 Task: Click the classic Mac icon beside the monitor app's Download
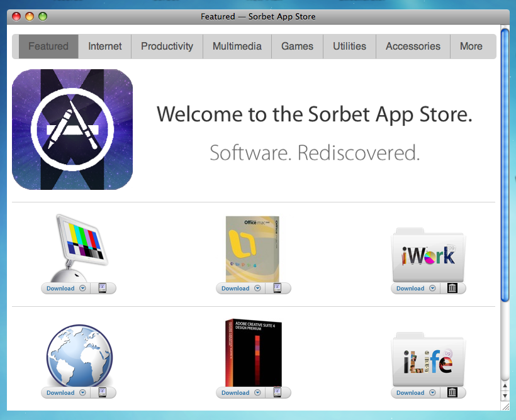pos(103,288)
